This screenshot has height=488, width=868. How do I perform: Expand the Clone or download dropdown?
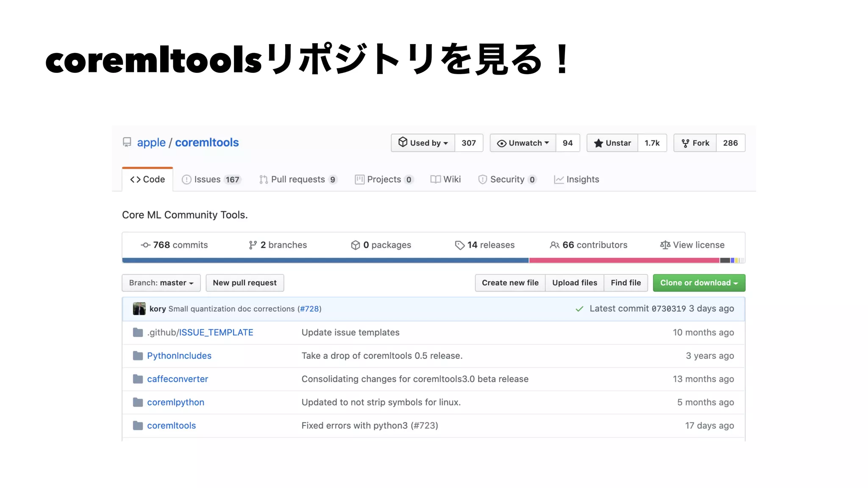(x=699, y=283)
